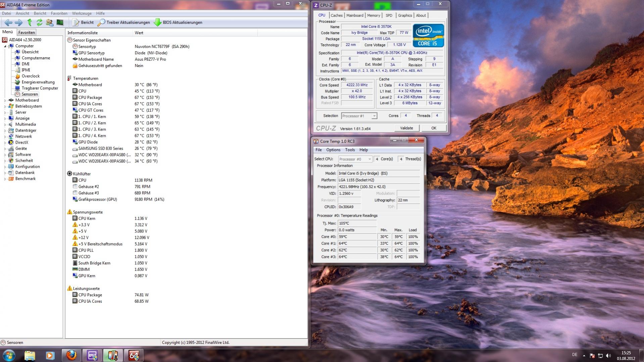Open Firefox from the taskbar
Screen dimensions: 644x362
click(71, 355)
